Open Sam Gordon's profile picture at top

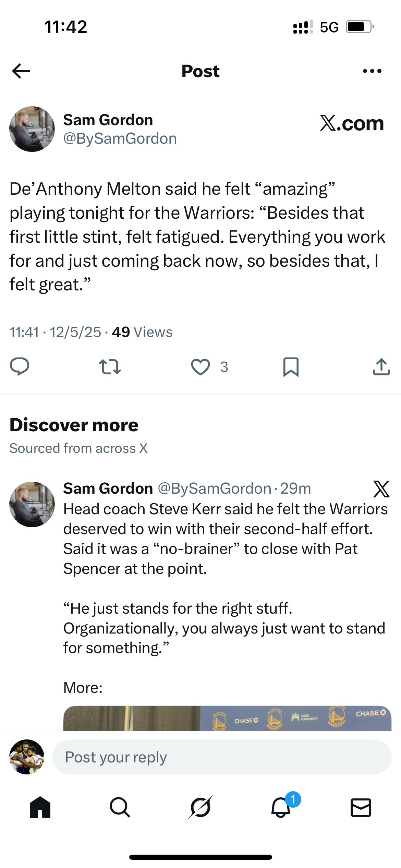point(32,129)
